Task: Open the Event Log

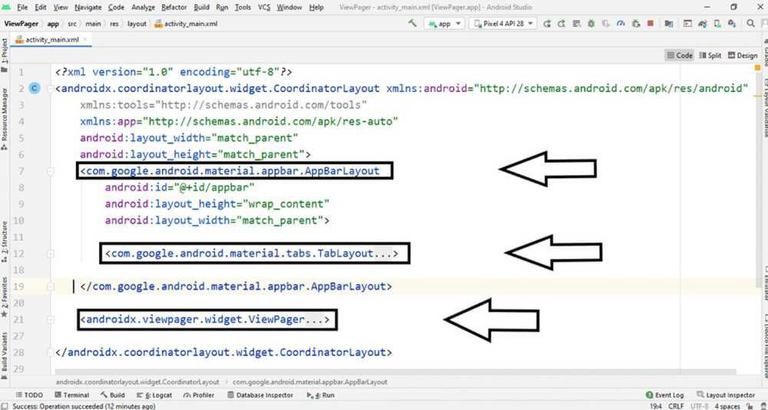Action: point(665,395)
